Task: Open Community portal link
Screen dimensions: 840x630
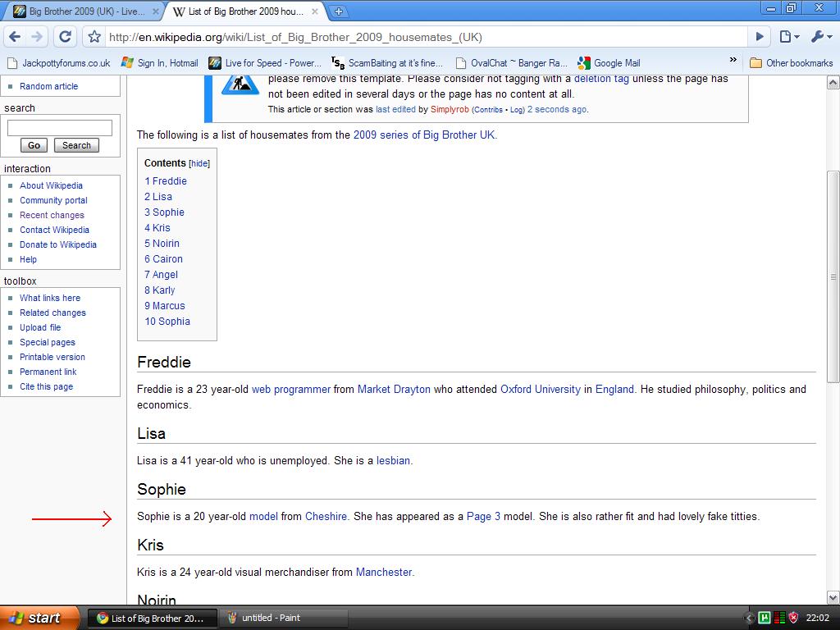Action: point(53,200)
